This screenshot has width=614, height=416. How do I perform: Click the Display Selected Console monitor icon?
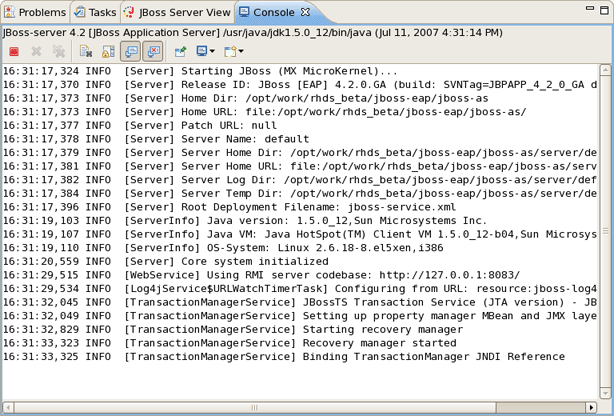(201, 51)
